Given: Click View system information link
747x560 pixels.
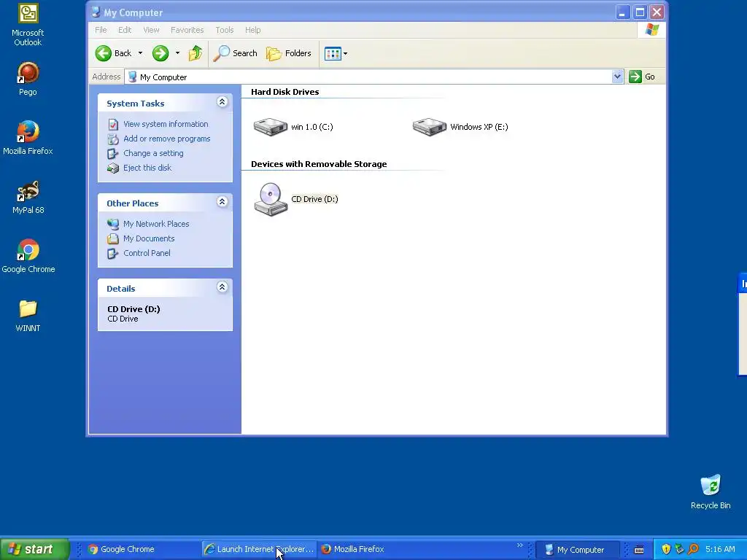Looking at the screenshot, I should click(x=166, y=124).
